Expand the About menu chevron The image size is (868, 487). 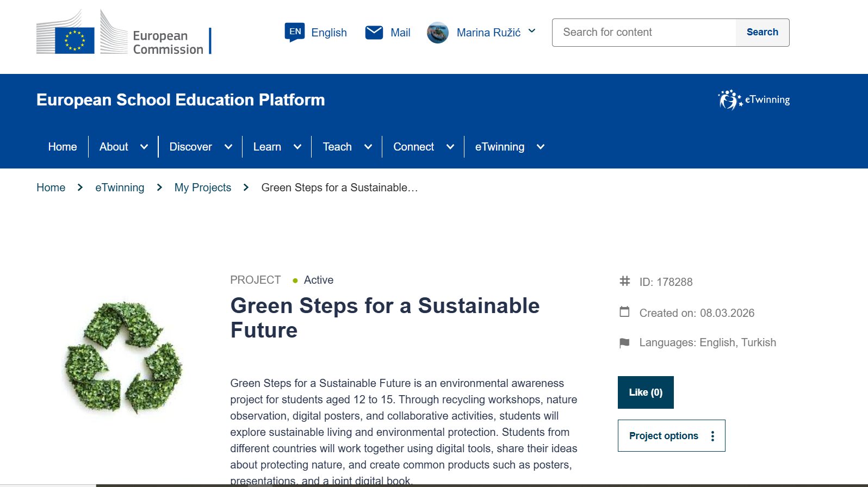(x=144, y=147)
